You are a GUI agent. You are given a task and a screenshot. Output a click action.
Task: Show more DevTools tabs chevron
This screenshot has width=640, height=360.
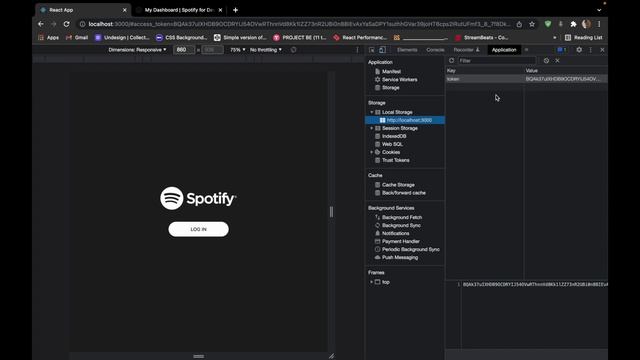pos(527,50)
